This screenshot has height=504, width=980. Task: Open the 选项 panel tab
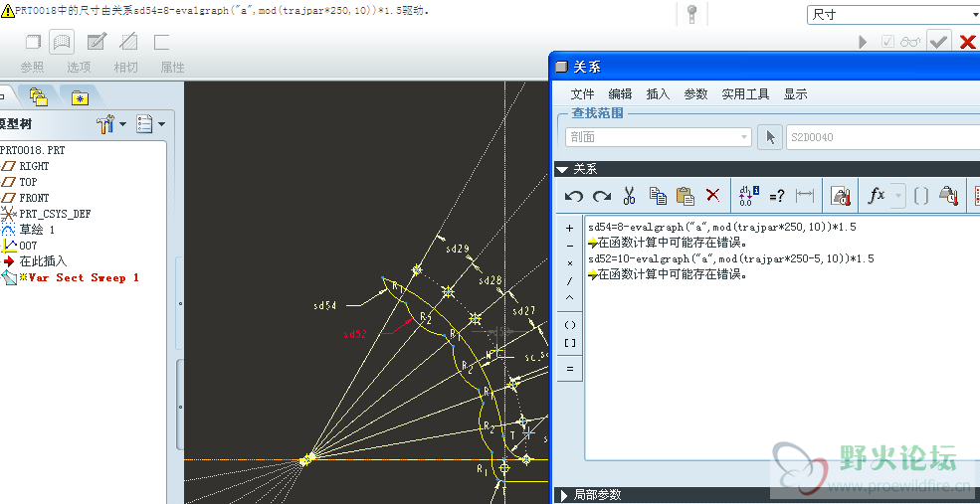[x=79, y=67]
